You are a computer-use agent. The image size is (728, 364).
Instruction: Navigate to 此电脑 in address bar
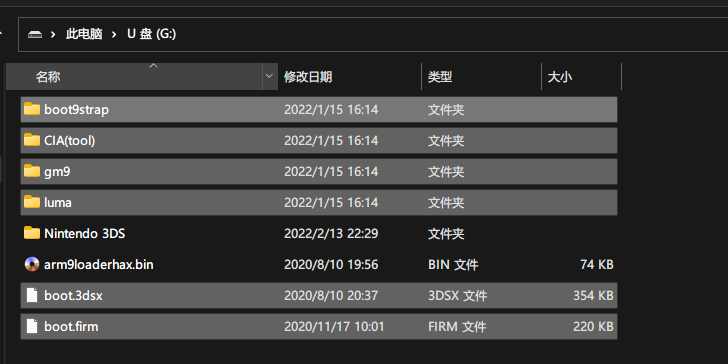point(84,34)
